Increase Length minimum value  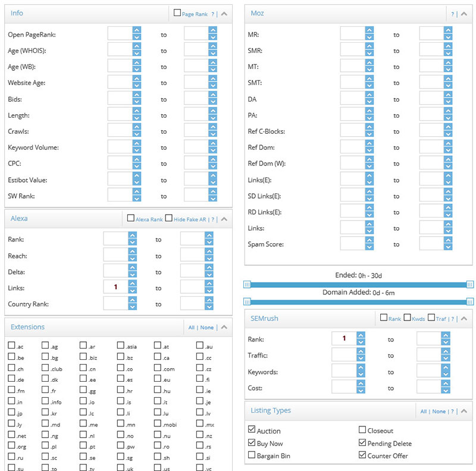tap(137, 111)
